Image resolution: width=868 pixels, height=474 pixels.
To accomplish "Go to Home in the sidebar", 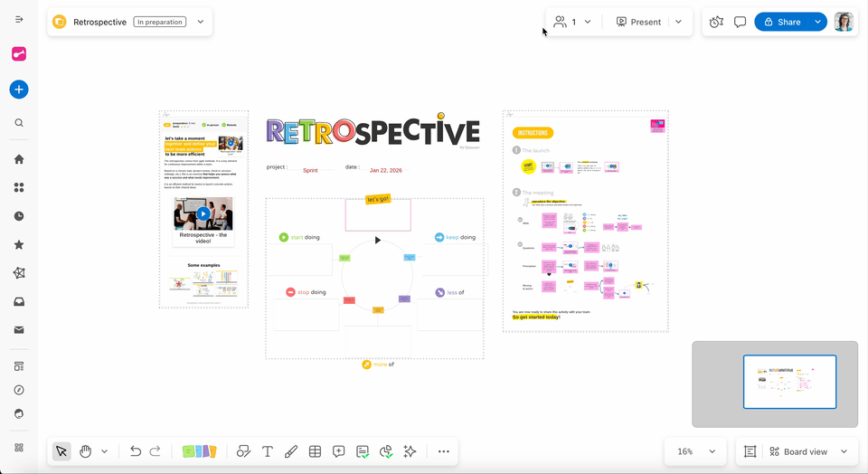I will coord(19,159).
